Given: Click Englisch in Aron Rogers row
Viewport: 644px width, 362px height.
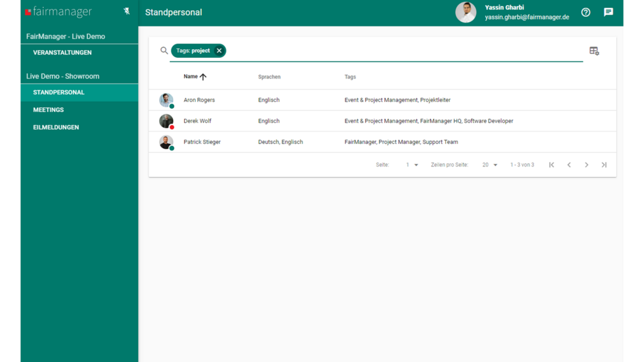Looking at the screenshot, I should point(269,100).
